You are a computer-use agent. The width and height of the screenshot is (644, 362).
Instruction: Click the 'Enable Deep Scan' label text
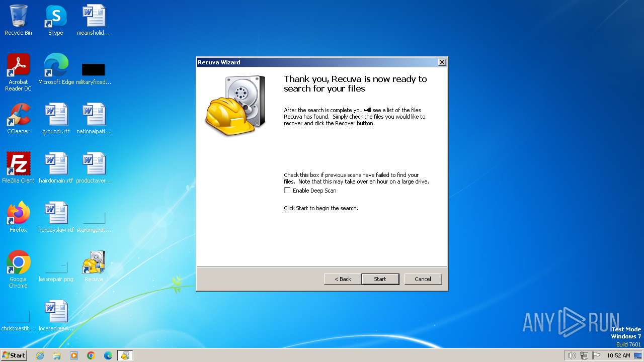click(314, 191)
